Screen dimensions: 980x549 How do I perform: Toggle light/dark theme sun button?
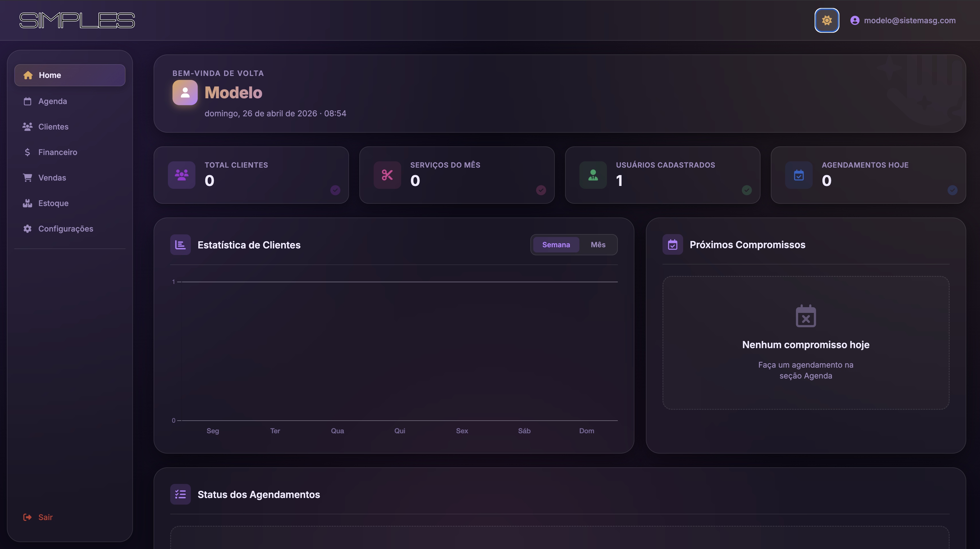(827, 20)
